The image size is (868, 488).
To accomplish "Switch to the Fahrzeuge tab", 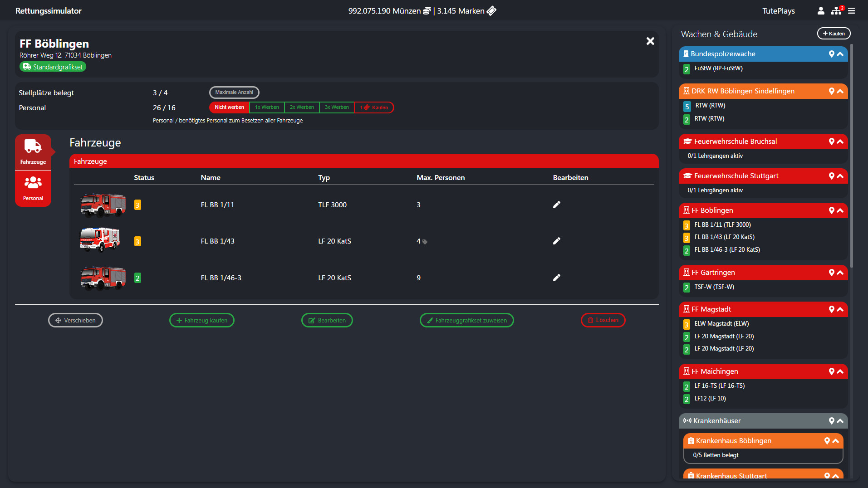I will pyautogui.click(x=33, y=152).
